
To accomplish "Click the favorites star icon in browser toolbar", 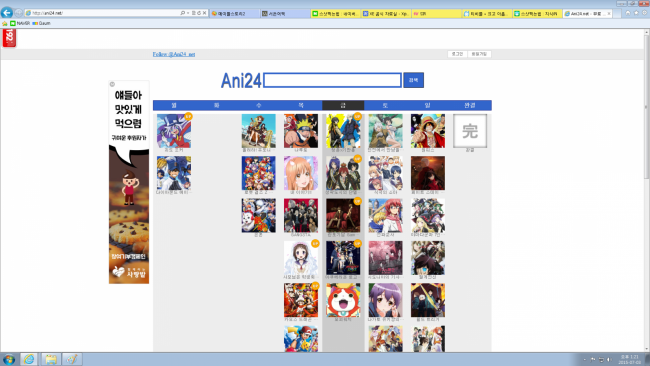I will tap(636, 13).
